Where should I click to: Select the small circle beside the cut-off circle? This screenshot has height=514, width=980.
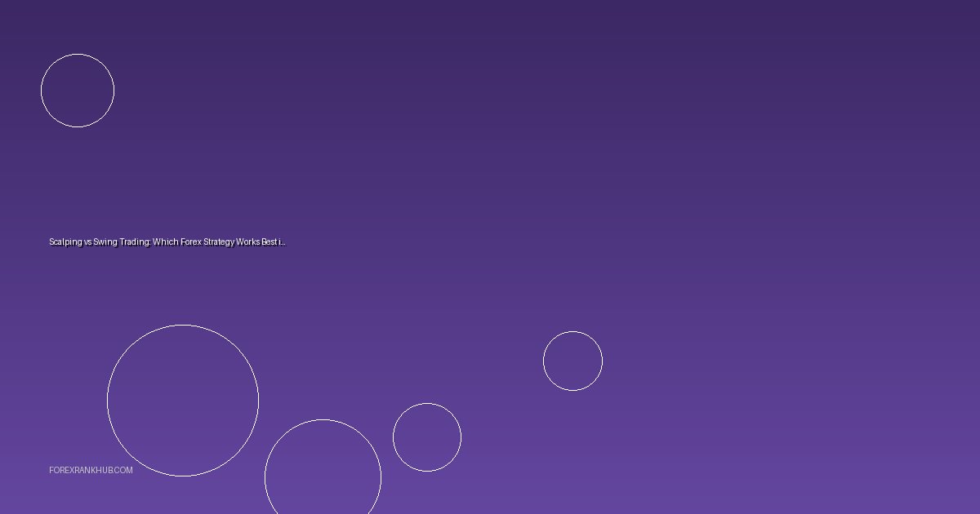(427, 437)
